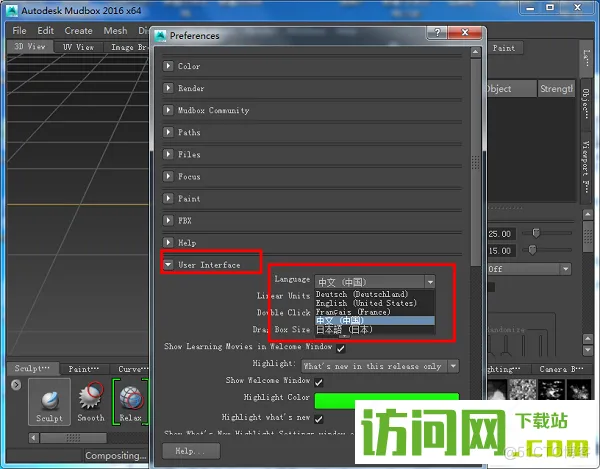Switch to the Image Browser tab

(127, 47)
